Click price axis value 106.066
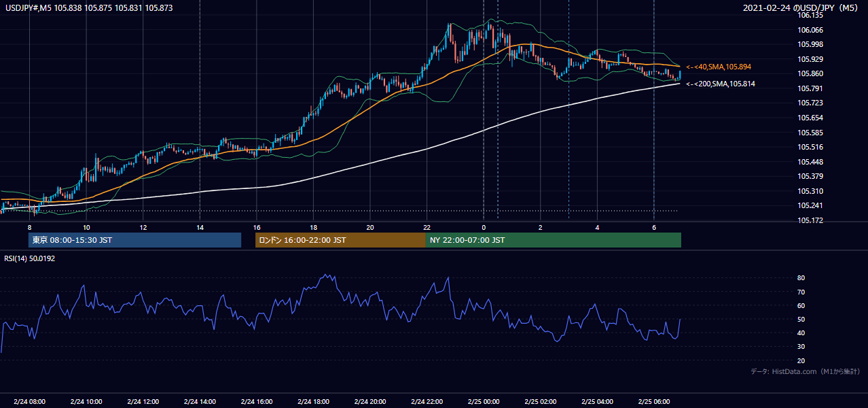The width and height of the screenshot is (868, 408). pos(811,30)
